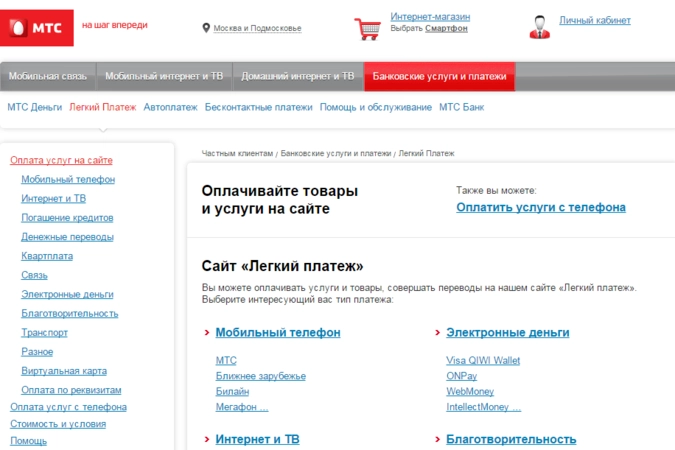Change region Москва и Подмосковье
675x450 pixels.
point(257,28)
